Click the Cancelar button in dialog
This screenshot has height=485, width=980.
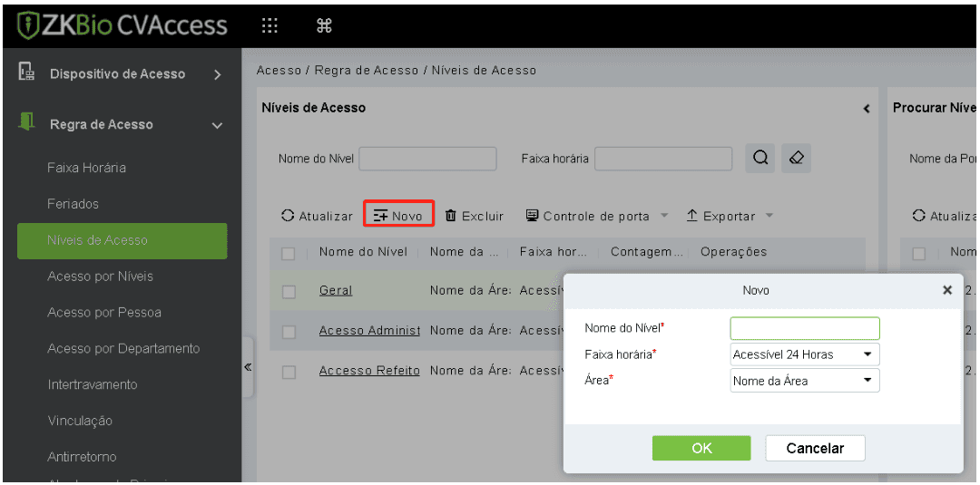[x=815, y=448]
